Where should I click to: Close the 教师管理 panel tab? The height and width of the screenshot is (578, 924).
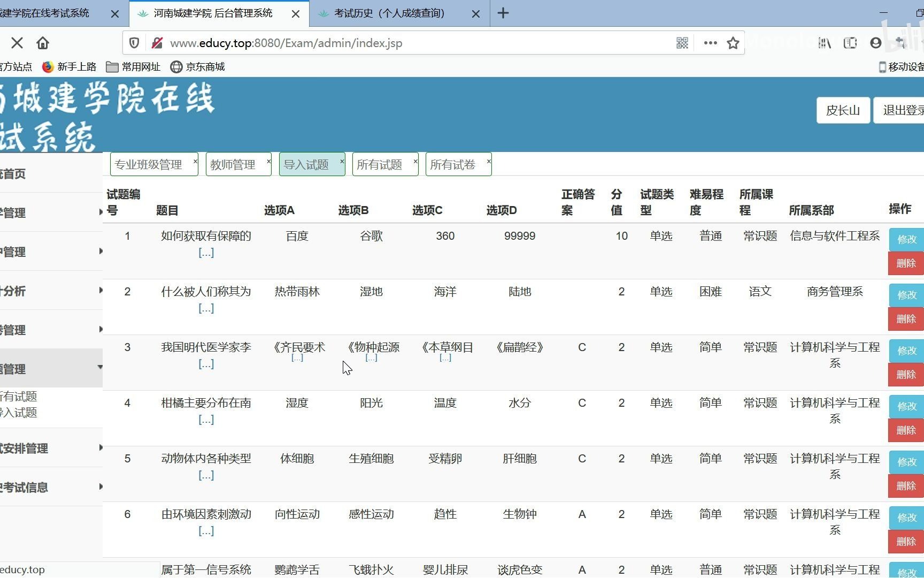(x=268, y=161)
